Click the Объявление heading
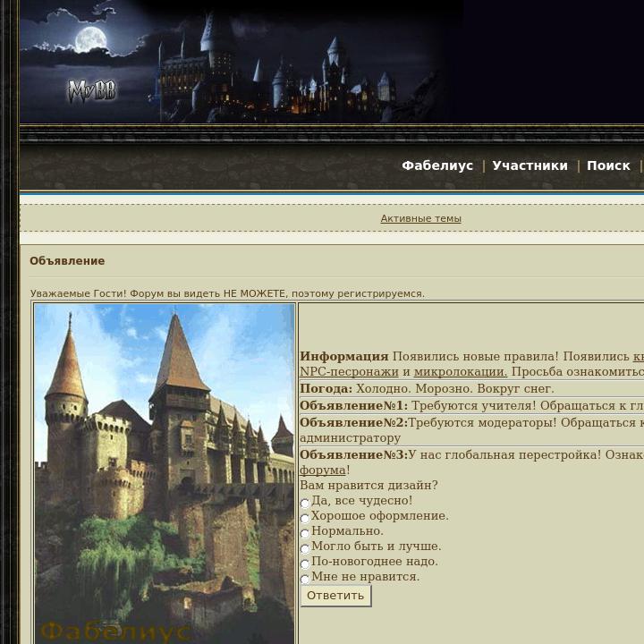The height and width of the screenshot is (644, 644). tap(67, 261)
